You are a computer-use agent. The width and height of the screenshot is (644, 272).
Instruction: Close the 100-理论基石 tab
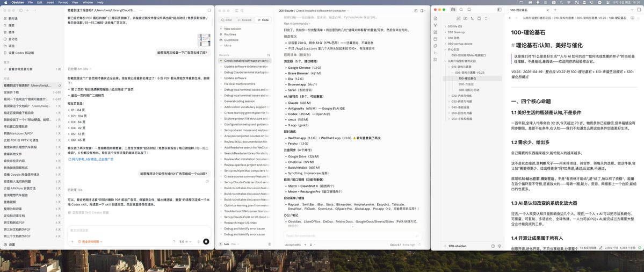tap(547, 10)
